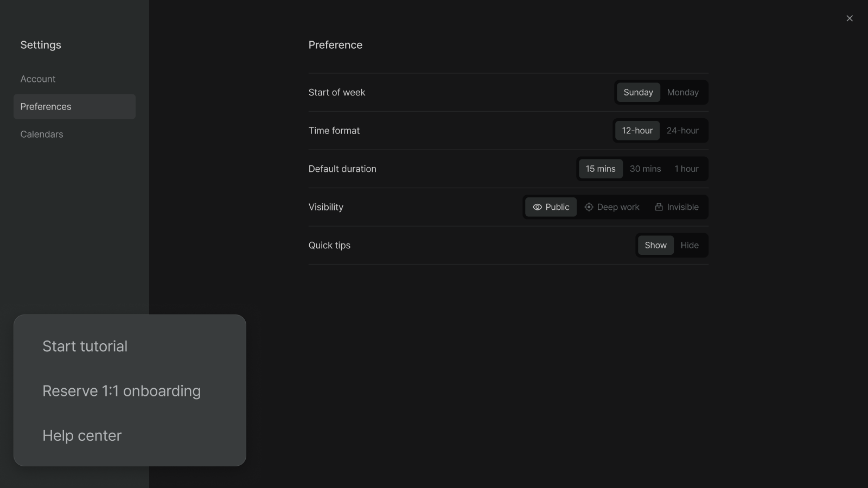Select the Preferences sidebar item
The height and width of the screenshot is (488, 868).
(74, 107)
